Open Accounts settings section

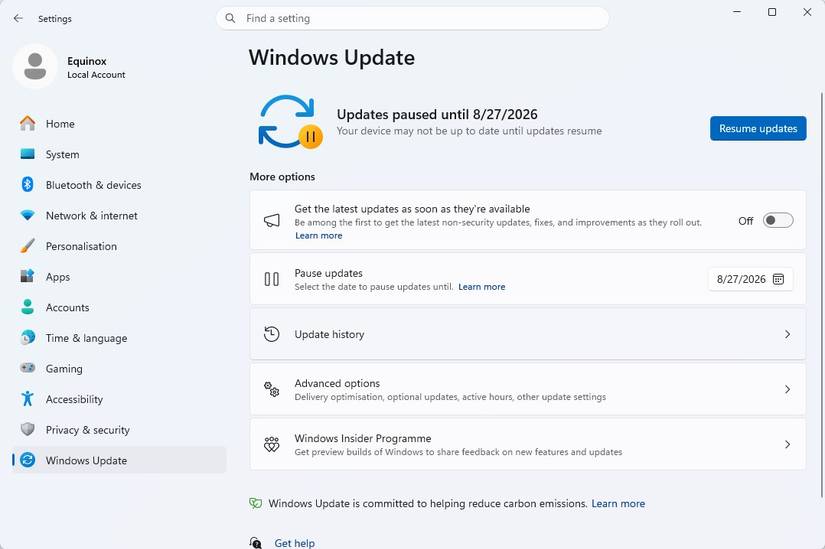pyautogui.click(x=119, y=307)
